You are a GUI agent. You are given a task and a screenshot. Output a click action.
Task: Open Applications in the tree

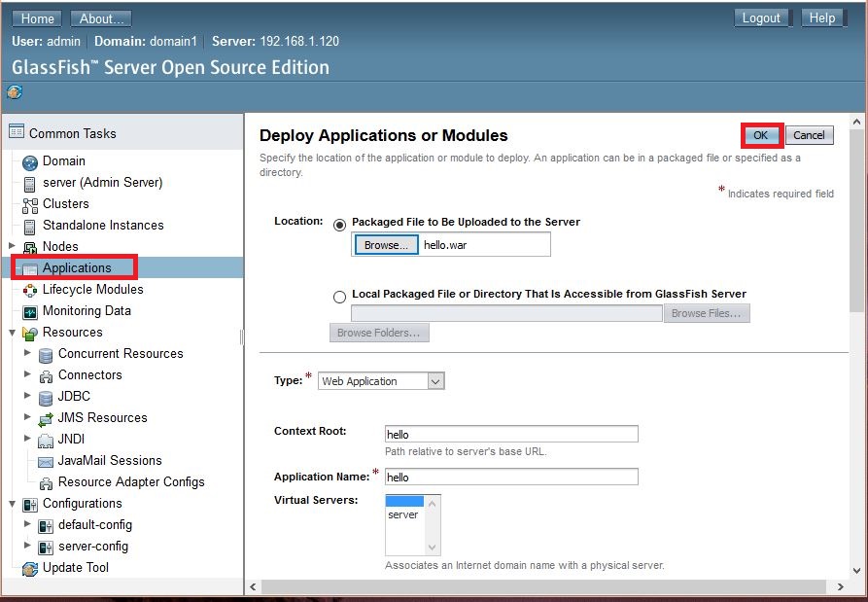77,268
